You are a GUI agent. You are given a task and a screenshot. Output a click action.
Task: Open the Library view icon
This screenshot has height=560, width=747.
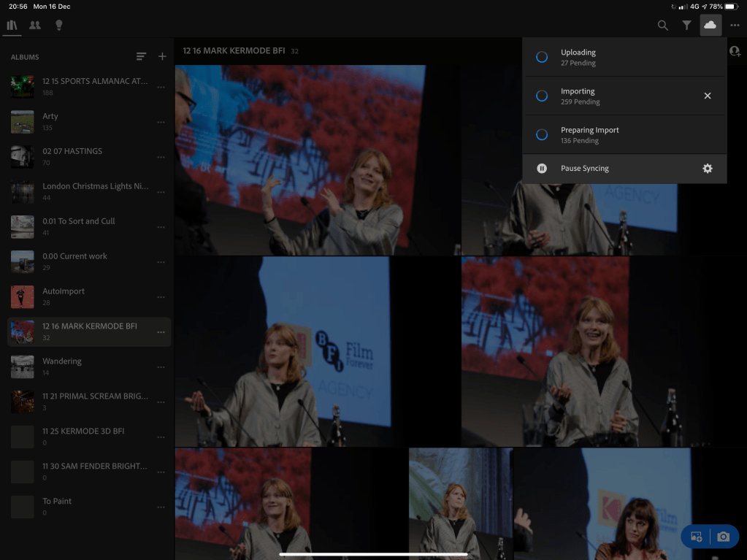click(x=12, y=25)
